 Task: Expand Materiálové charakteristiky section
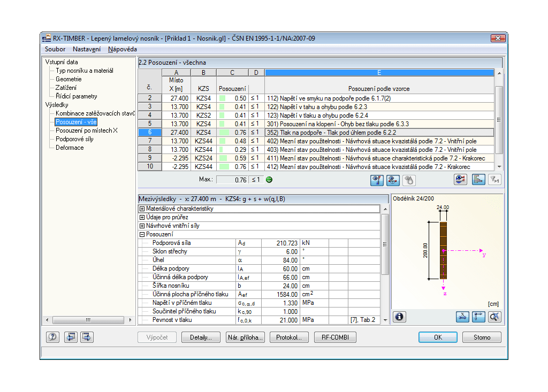[142, 209]
